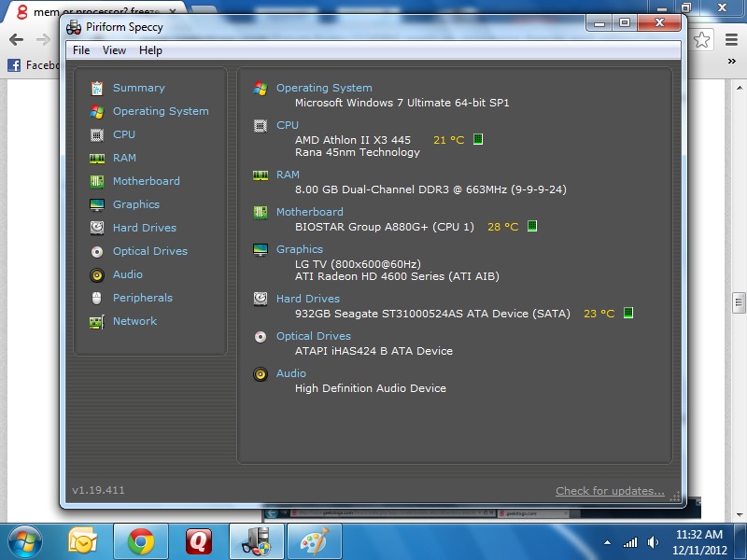Click the Hard Drives icon in summary panel
Screen dimensions: 747x560
pos(261,299)
